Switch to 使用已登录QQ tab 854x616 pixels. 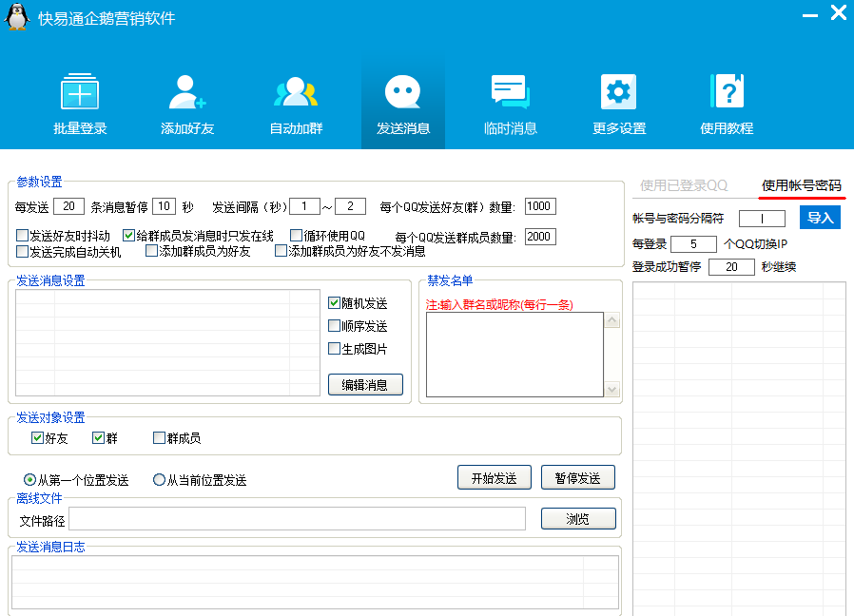coord(684,185)
